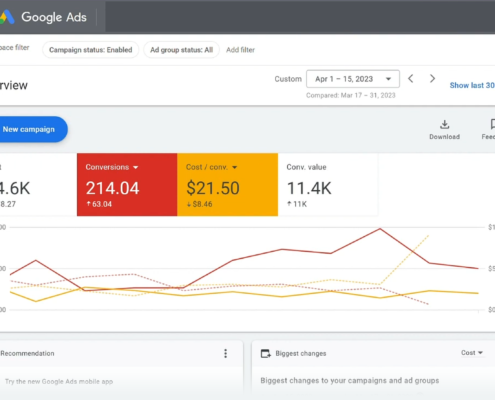The height and width of the screenshot is (400, 495).
Task: Click the 11.4K conv. value number
Action: (x=309, y=188)
